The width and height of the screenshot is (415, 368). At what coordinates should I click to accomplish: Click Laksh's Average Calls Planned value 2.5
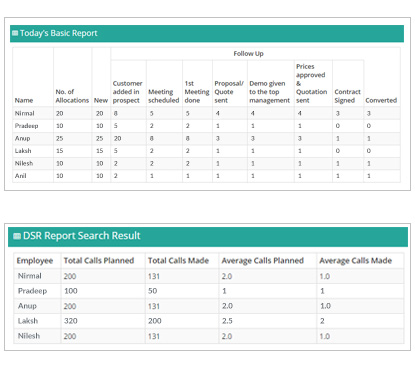coord(227,321)
